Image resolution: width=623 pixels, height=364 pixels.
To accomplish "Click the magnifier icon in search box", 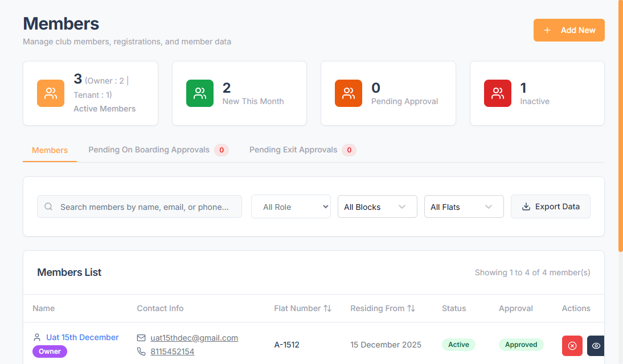I will pyautogui.click(x=48, y=207).
